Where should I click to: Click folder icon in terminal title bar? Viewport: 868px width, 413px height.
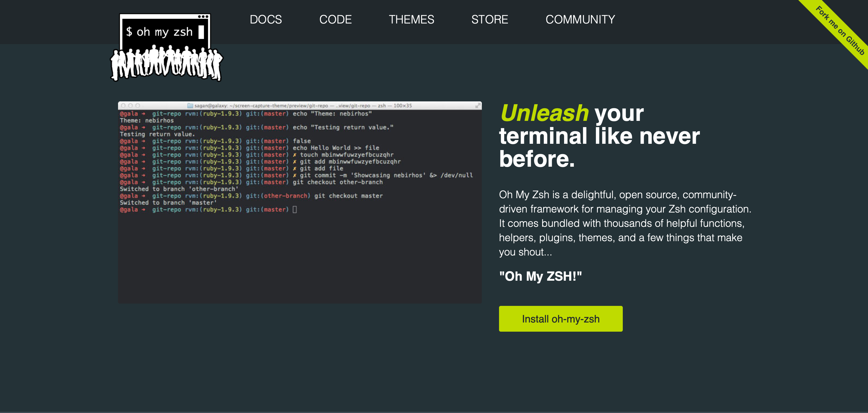[x=190, y=106]
